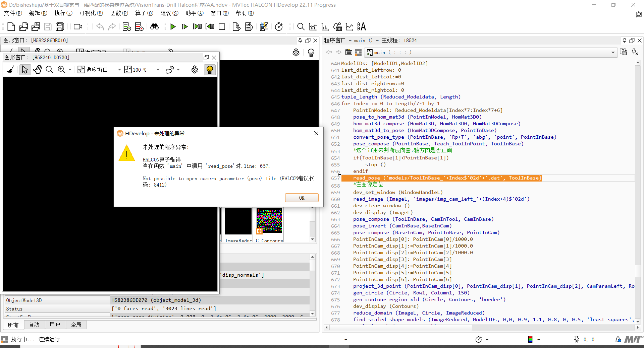Step over the next program line
The width and height of the screenshot is (644, 348).
click(185, 27)
